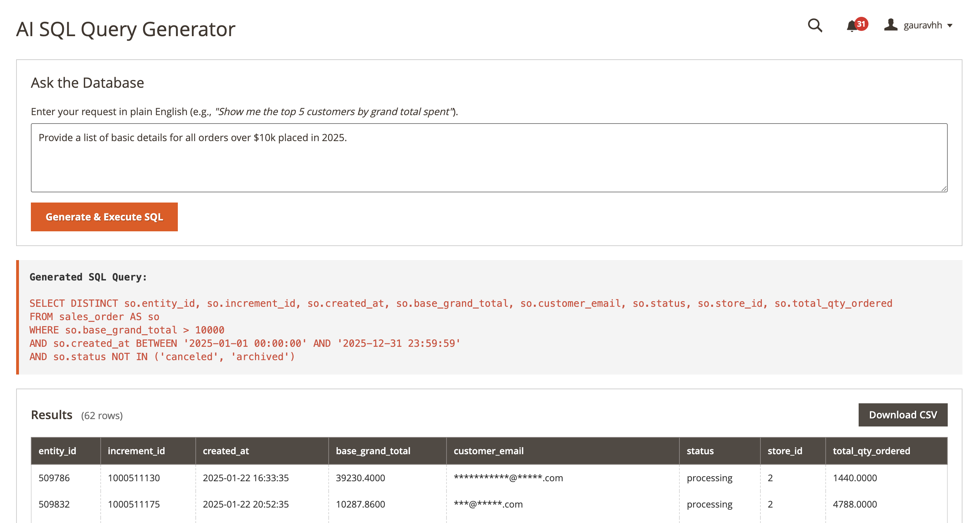The image size is (980, 523).
Task: Click the Generated SQL Query label
Action: pos(88,277)
